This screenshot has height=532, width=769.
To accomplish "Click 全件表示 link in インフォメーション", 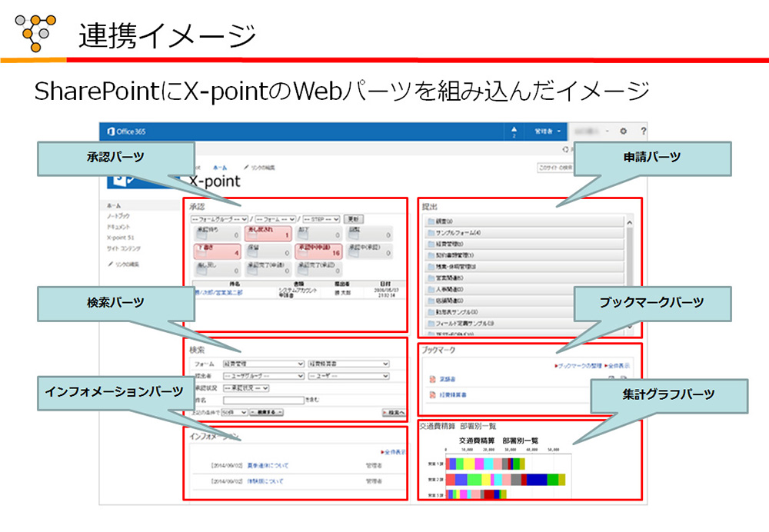I will click(393, 451).
